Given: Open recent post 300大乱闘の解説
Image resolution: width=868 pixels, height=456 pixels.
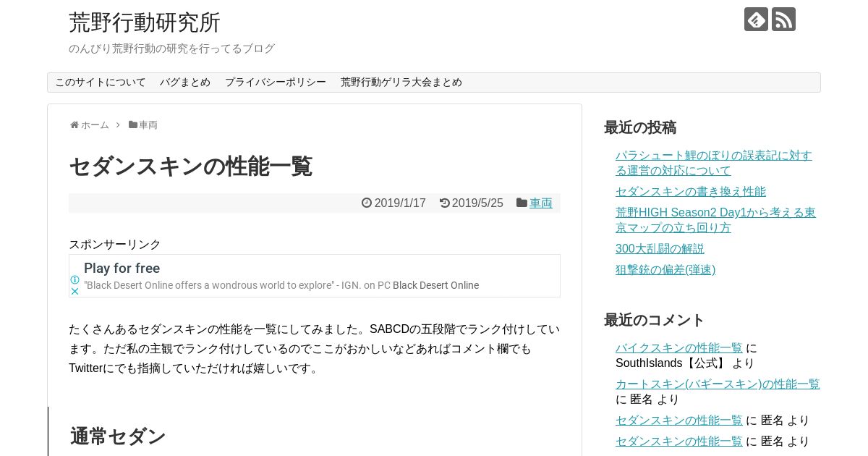Looking at the screenshot, I should coord(660,248).
